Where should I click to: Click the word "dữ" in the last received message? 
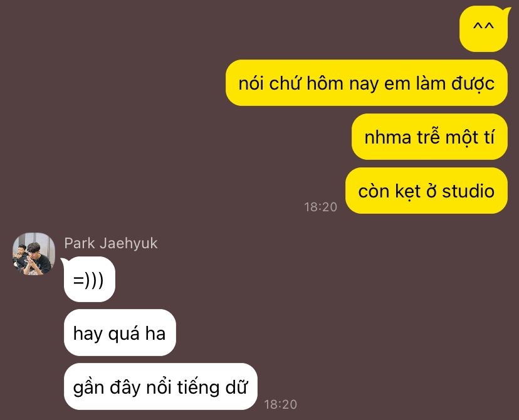coord(236,387)
